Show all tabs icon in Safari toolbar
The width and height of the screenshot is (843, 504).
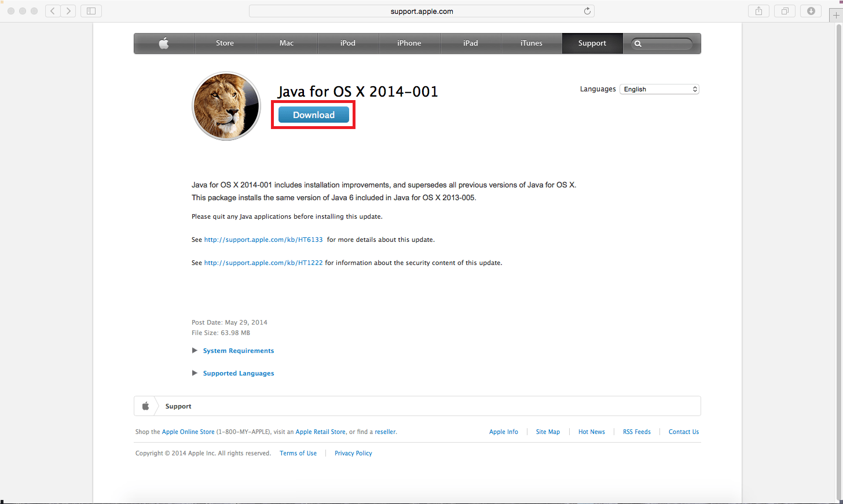pos(785,11)
